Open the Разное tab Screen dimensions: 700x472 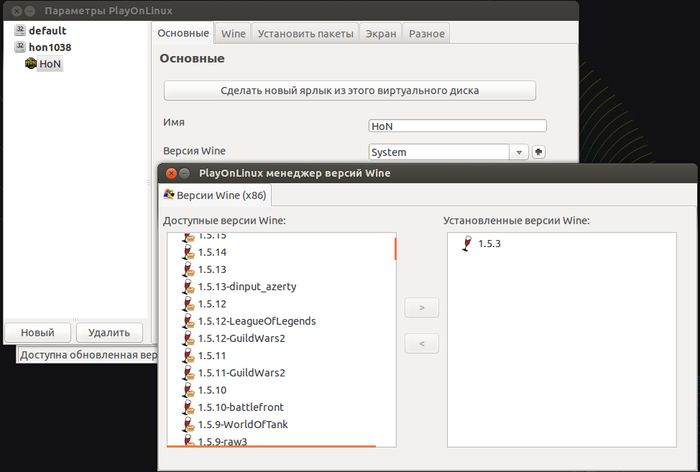(426, 33)
